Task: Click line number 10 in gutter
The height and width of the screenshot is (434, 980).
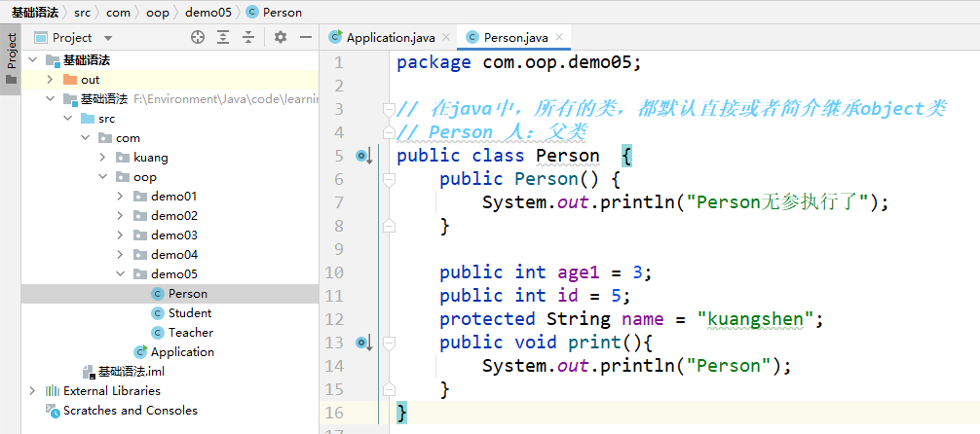Action: point(334,272)
